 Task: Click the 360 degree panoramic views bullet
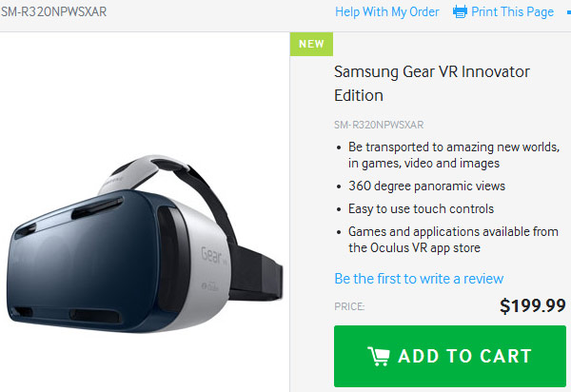(x=426, y=186)
